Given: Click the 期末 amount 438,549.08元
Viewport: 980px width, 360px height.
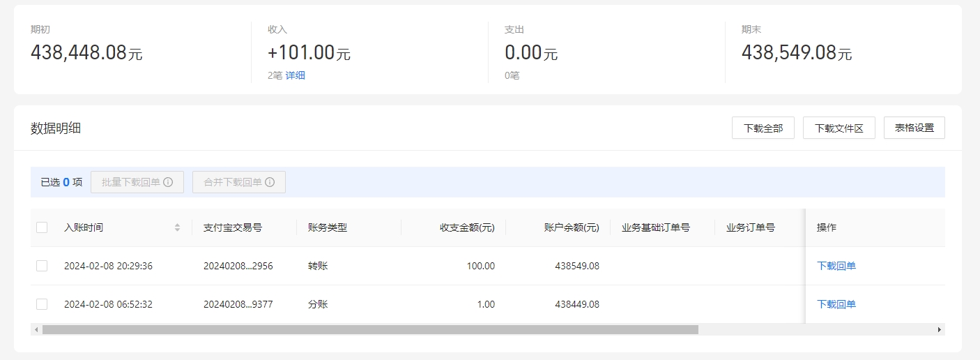Looking at the screenshot, I should pyautogui.click(x=797, y=52).
